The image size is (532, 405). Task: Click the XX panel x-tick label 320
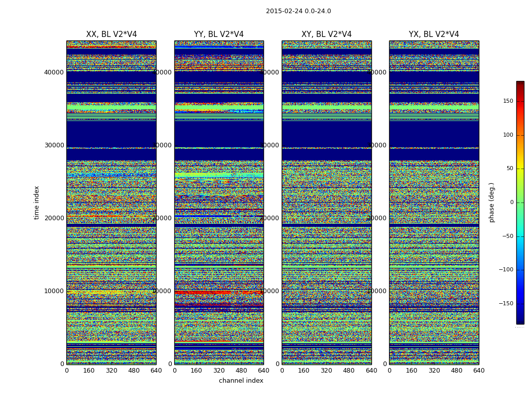point(111,371)
